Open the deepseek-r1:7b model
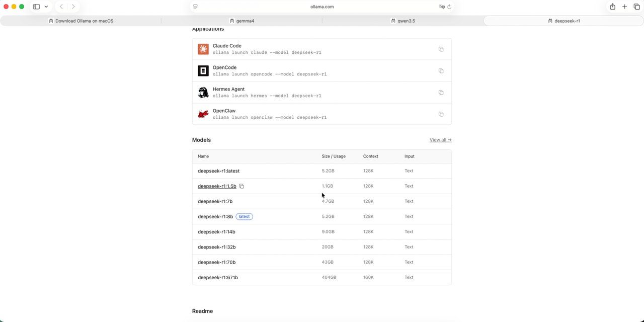 (x=215, y=201)
